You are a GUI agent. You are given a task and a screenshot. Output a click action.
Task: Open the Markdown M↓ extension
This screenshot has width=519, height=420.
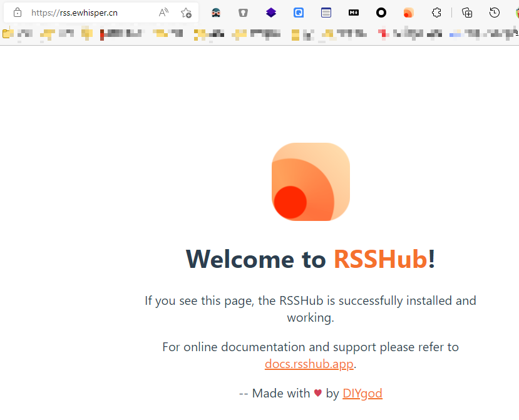354,13
